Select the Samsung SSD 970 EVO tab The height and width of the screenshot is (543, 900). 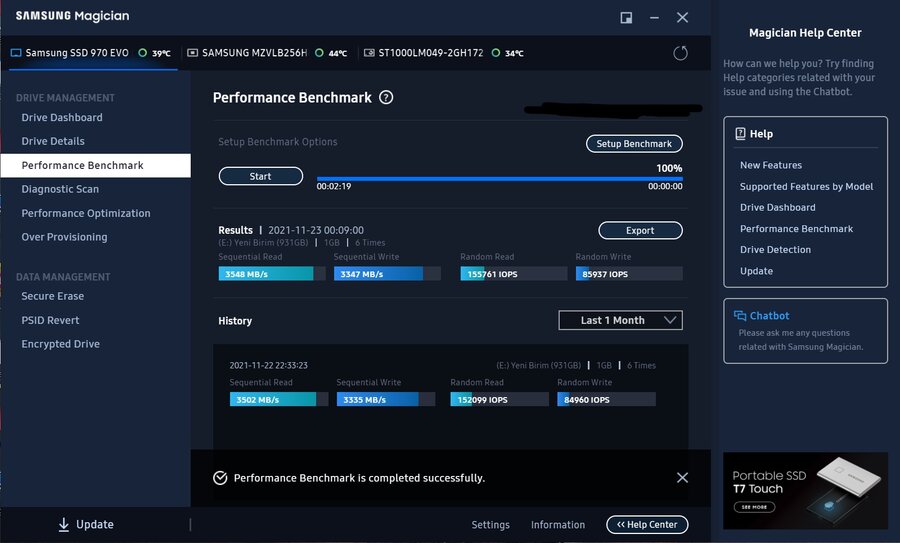[x=93, y=53]
